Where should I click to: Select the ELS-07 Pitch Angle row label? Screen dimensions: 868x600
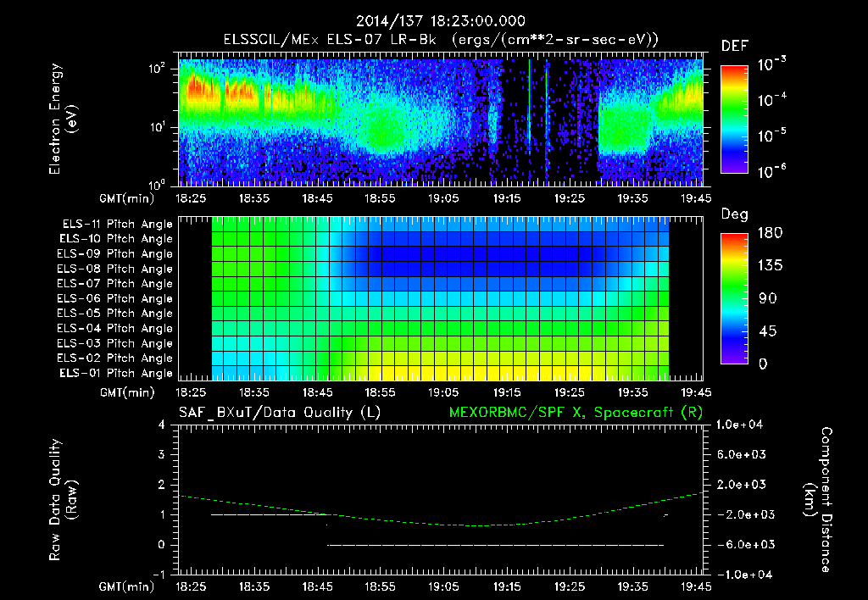(x=115, y=284)
